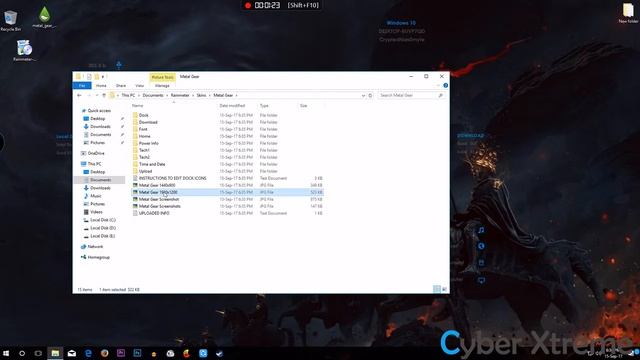Open Explorer help icon

pyautogui.click(x=445, y=86)
